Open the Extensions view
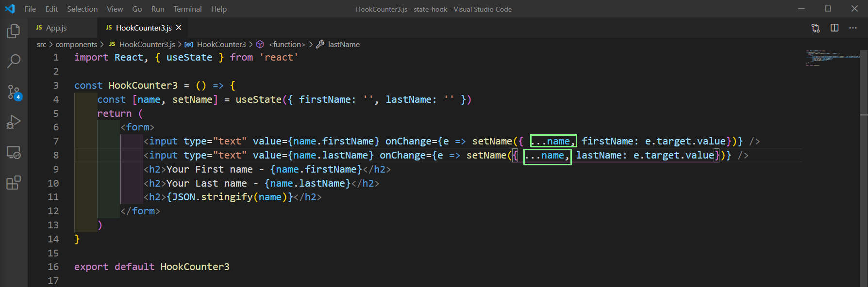868x287 pixels. click(14, 183)
